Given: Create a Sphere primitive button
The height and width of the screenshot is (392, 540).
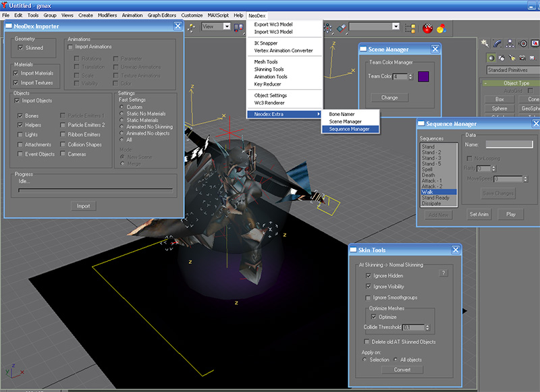Looking at the screenshot, I should point(500,109).
